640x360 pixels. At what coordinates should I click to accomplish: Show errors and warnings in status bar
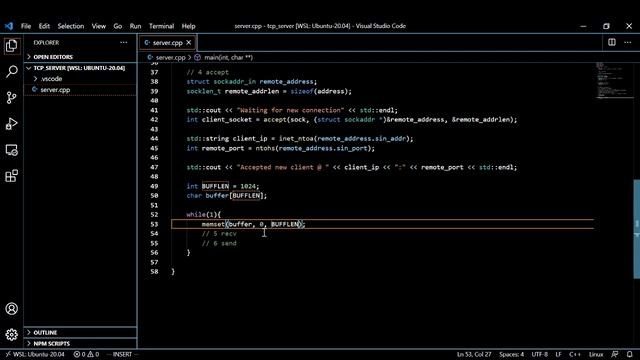coord(86,354)
